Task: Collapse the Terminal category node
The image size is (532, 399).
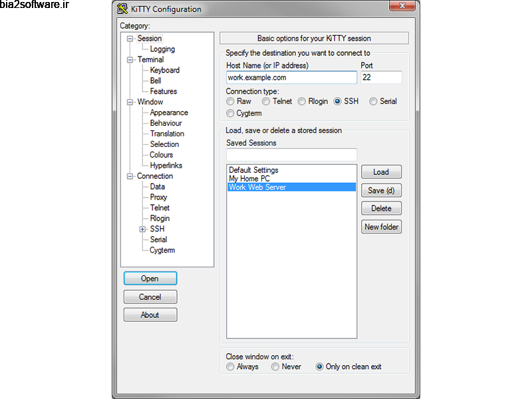Action: (x=130, y=60)
